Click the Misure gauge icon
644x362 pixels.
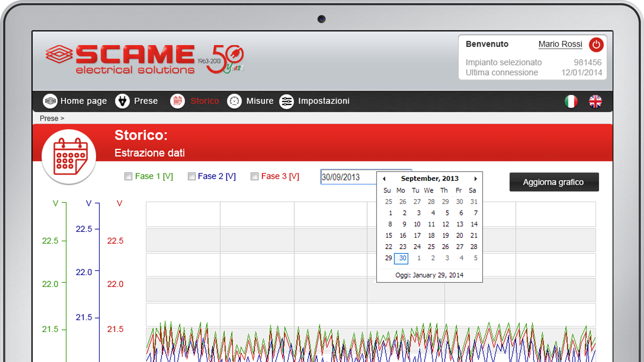coord(234,101)
